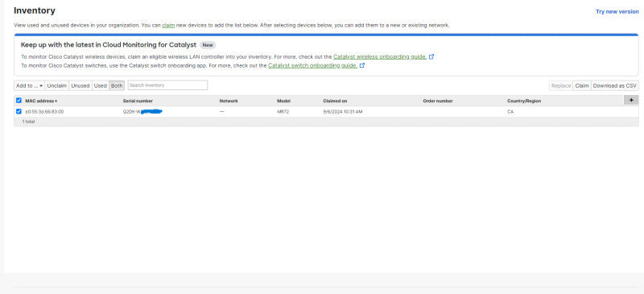
Task: Toggle the select-all checkbox in table header
Action: pyautogui.click(x=19, y=101)
